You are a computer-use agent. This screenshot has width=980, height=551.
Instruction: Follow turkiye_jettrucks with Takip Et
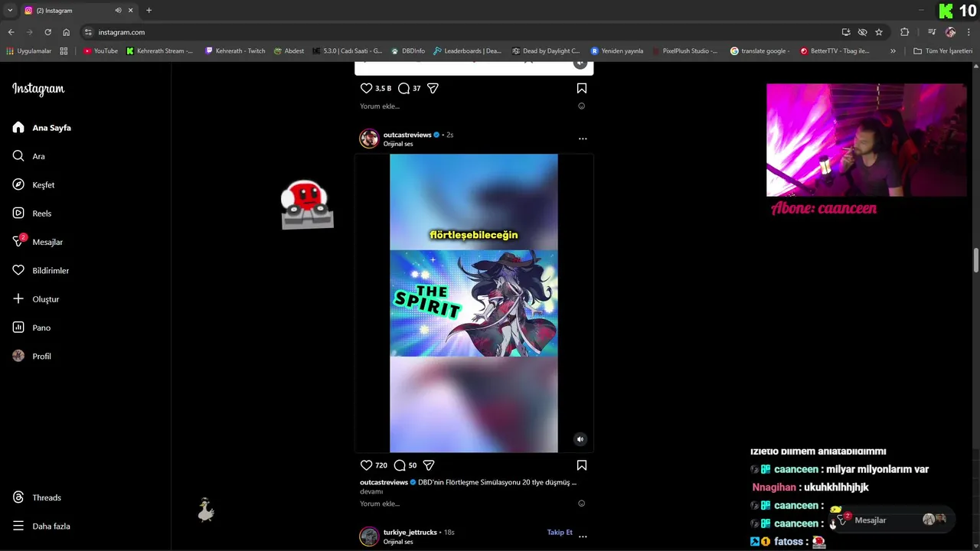(x=560, y=532)
